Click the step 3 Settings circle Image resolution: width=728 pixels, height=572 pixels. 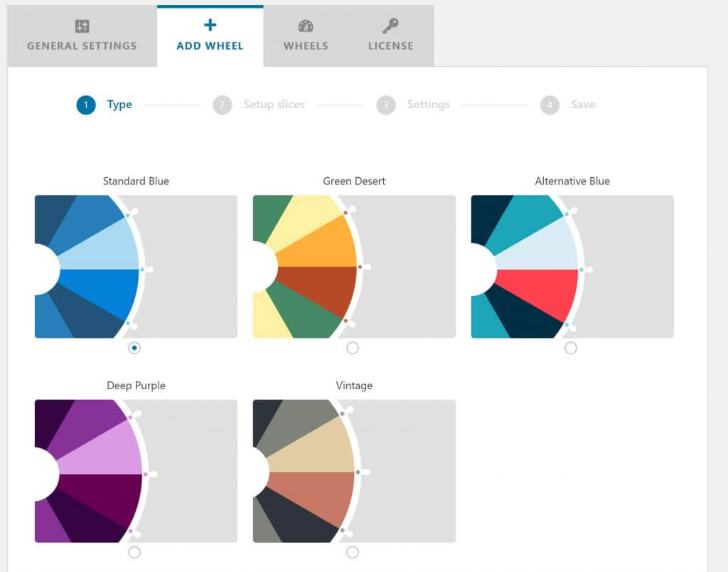click(386, 105)
